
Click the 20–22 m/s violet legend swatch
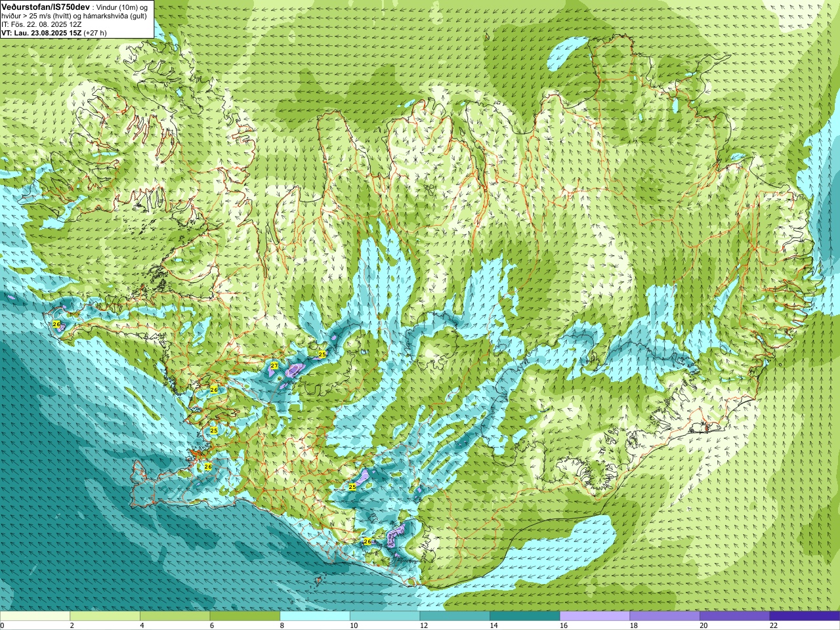pyautogui.click(x=735, y=616)
